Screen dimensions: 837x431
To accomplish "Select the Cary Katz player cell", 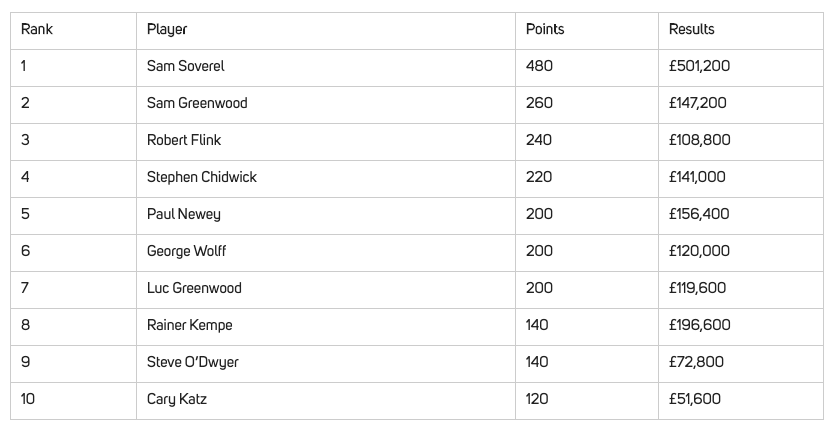I will 177,399.
